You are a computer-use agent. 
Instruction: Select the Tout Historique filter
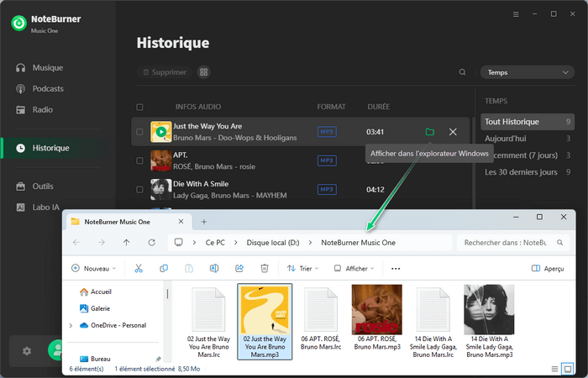[528, 122]
